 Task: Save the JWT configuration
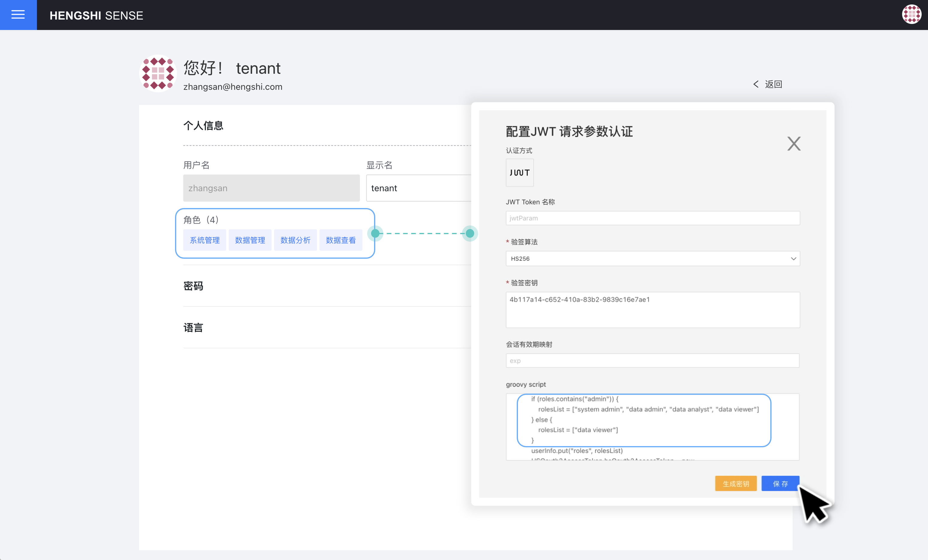pyautogui.click(x=780, y=484)
